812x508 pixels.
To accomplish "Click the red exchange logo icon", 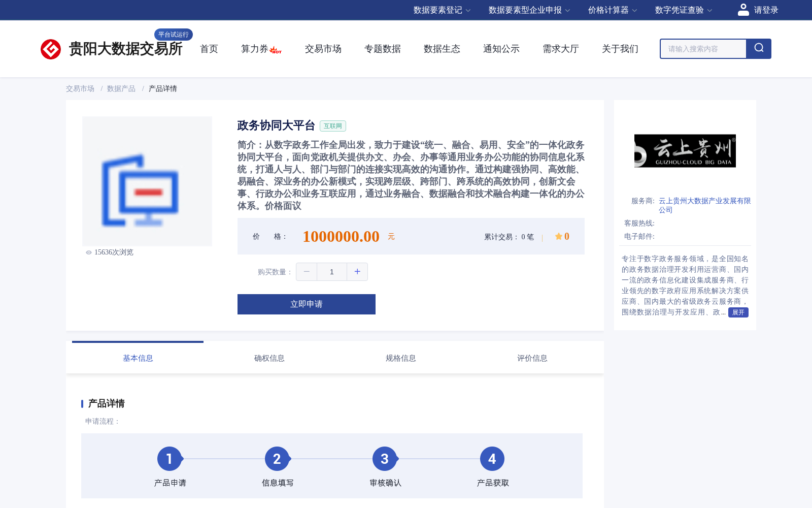I will pos(51,49).
